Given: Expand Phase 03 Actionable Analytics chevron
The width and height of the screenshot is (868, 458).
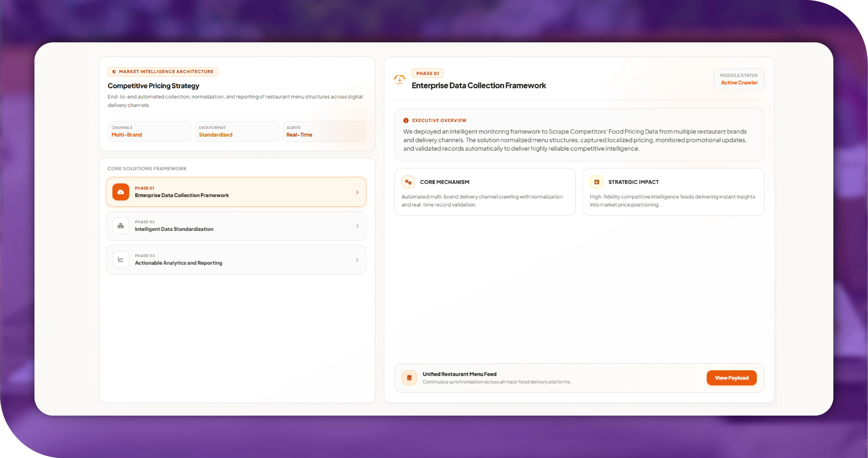Looking at the screenshot, I should tap(357, 259).
